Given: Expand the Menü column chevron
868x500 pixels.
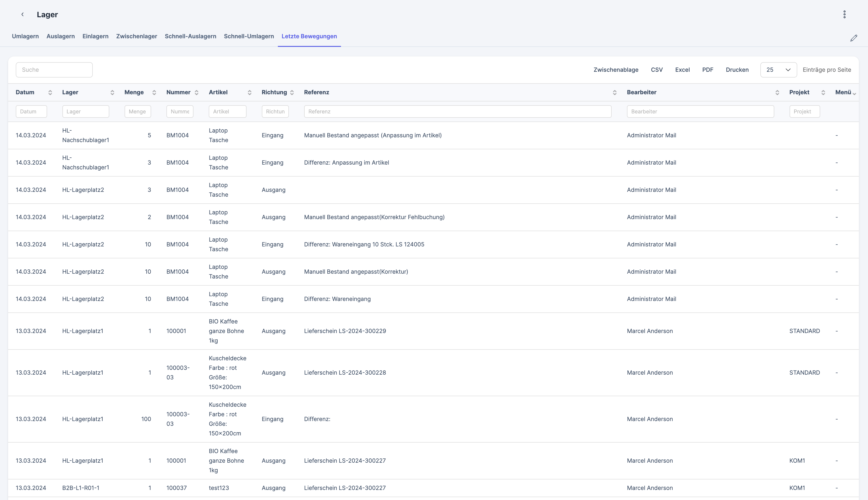Looking at the screenshot, I should pos(854,93).
